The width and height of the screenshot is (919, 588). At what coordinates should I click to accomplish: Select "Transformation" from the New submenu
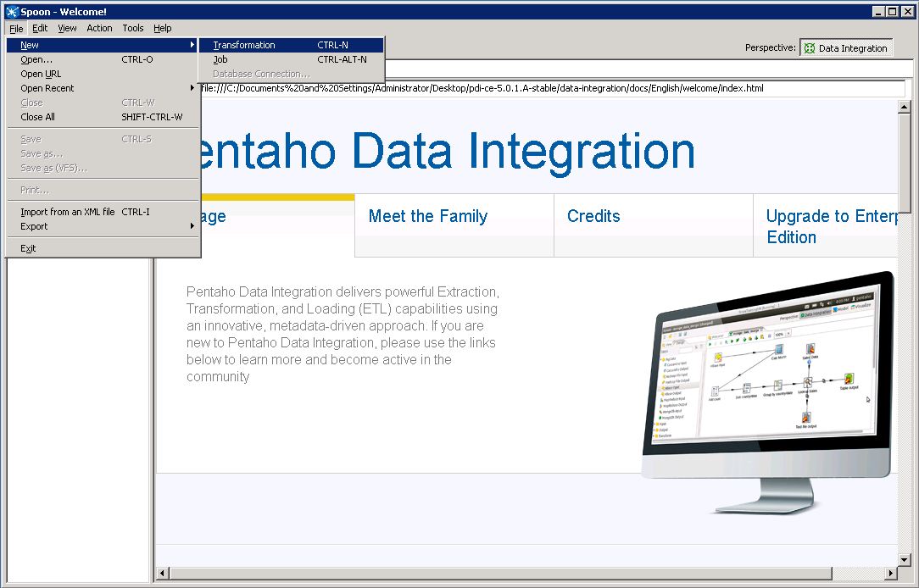coord(244,45)
